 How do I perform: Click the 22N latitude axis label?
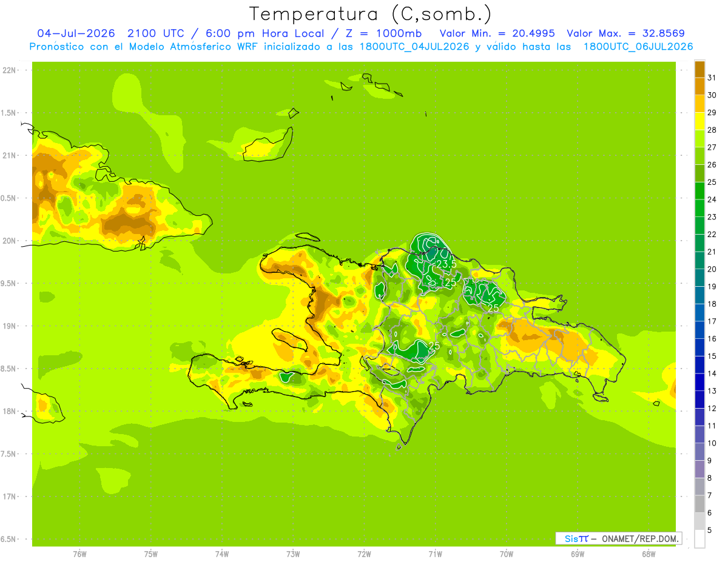[x=8, y=70]
